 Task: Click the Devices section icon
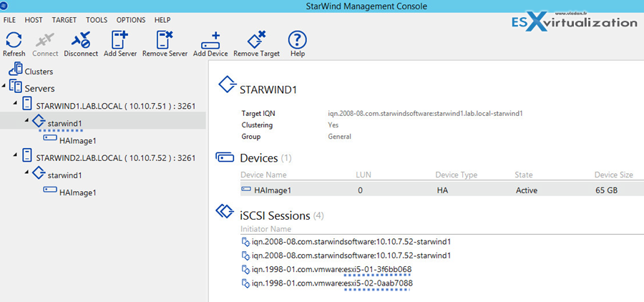(225, 157)
